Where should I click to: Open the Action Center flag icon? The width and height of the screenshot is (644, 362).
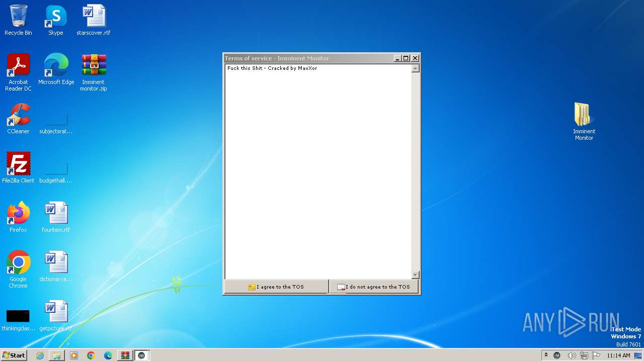(596, 355)
